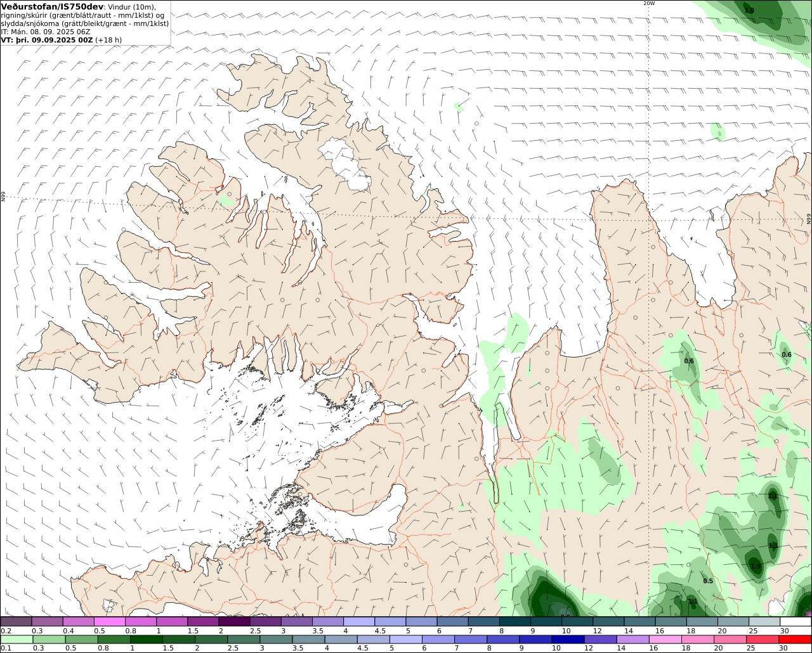Click the '(+18 h)' forecast offset text
Screen dimensions: 812x653
point(108,40)
